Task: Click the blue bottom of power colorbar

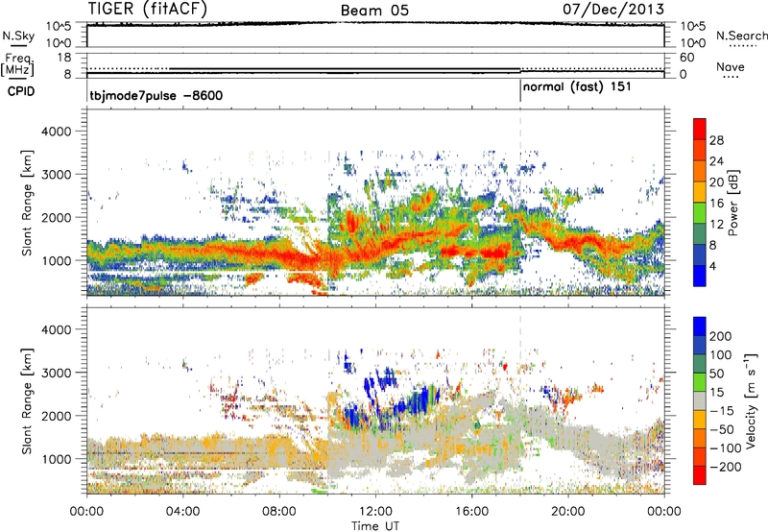Action: 700,276
